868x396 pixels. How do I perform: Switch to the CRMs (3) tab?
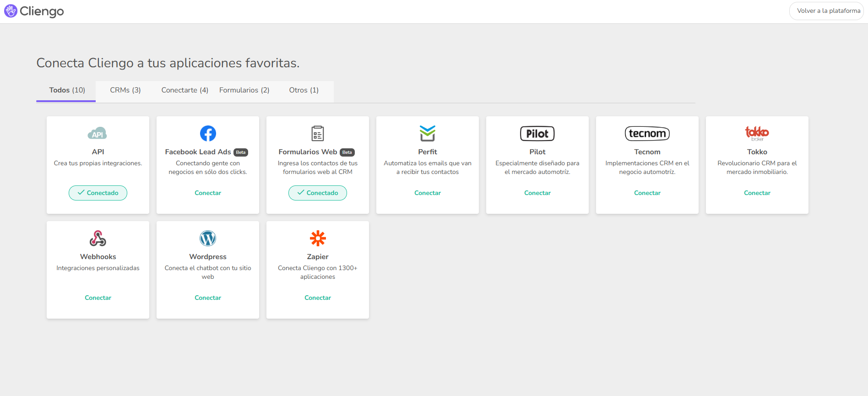(x=125, y=90)
